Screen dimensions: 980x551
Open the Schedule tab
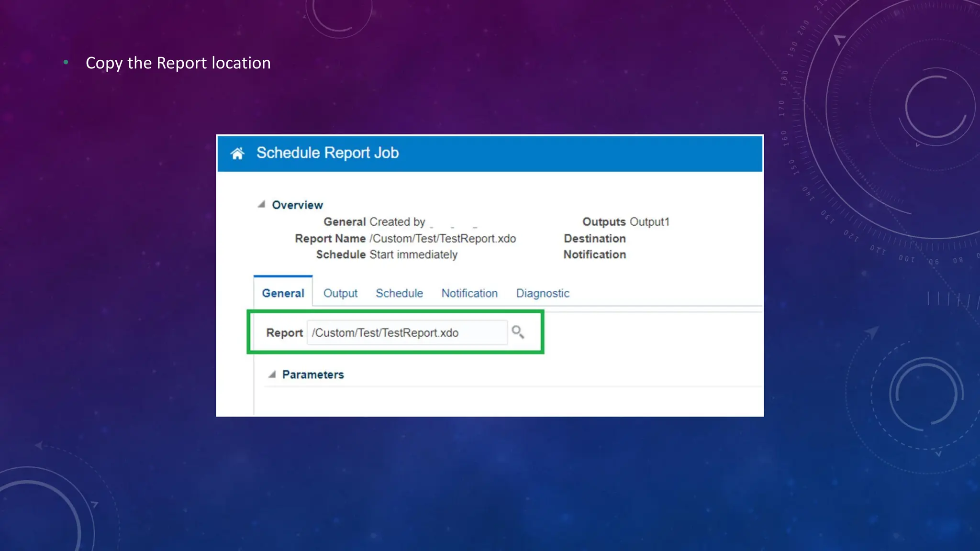coord(399,293)
